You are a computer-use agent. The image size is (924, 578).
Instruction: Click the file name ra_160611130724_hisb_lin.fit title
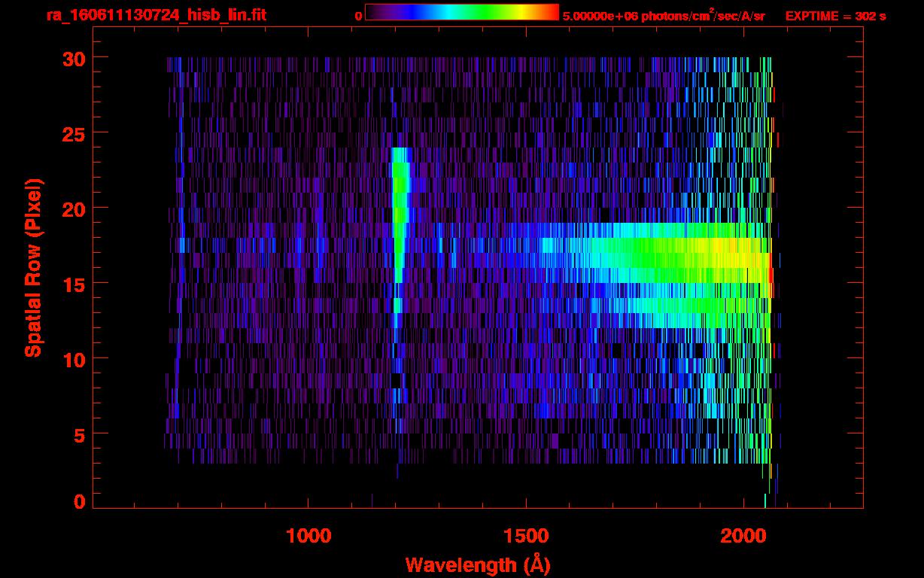click(156, 15)
